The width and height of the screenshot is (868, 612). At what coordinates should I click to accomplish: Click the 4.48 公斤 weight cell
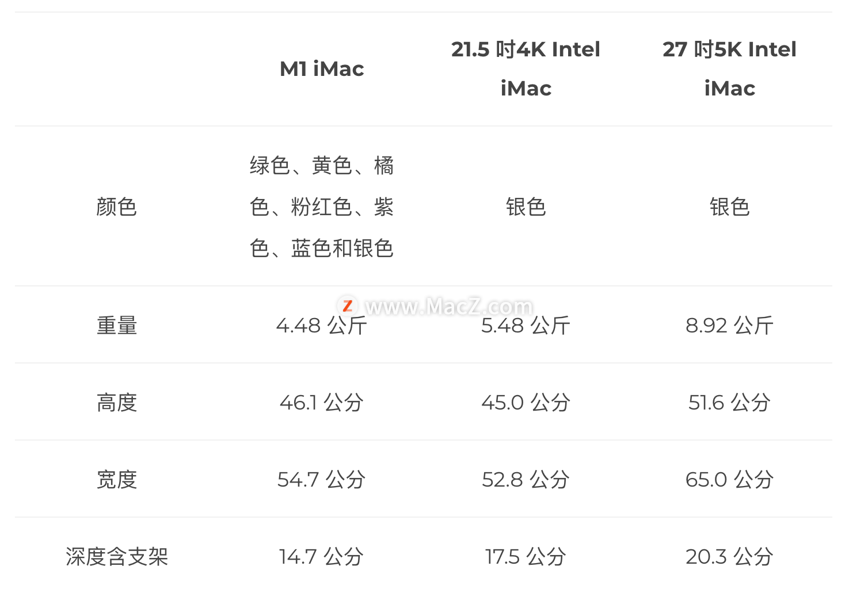(x=322, y=326)
